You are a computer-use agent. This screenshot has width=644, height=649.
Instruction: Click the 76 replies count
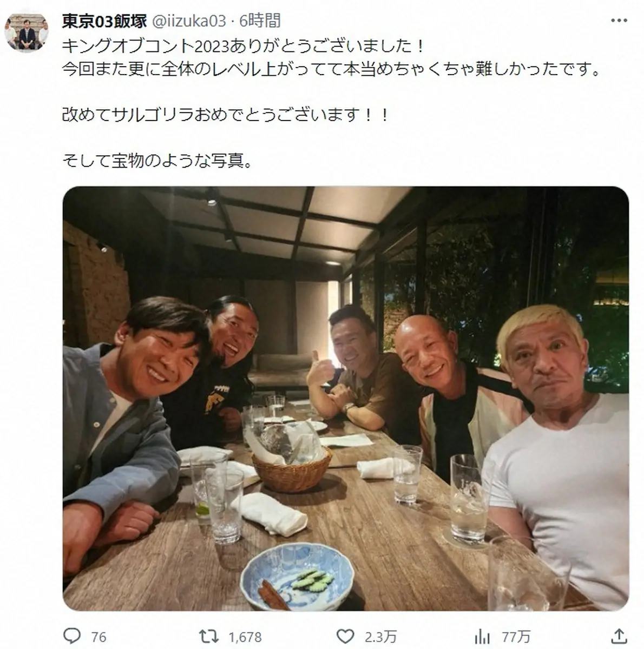(98, 637)
